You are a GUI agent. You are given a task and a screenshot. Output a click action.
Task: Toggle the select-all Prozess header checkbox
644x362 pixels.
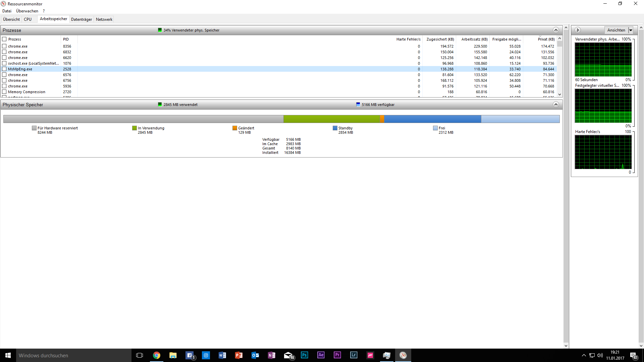pyautogui.click(x=4, y=39)
